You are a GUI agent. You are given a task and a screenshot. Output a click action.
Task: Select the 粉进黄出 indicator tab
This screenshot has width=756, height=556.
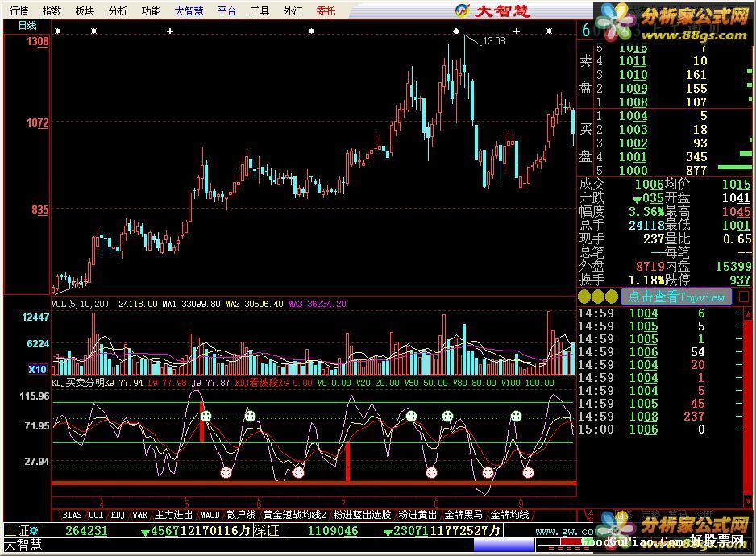(417, 515)
